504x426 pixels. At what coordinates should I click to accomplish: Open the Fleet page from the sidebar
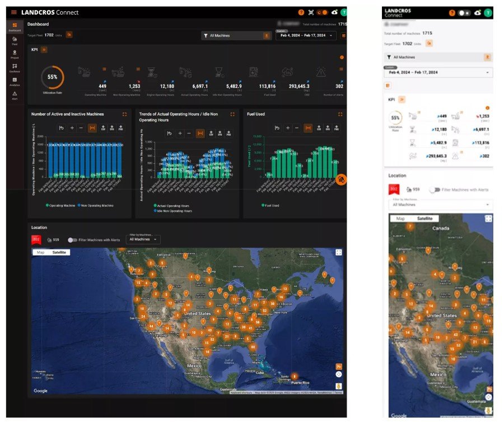(x=14, y=40)
